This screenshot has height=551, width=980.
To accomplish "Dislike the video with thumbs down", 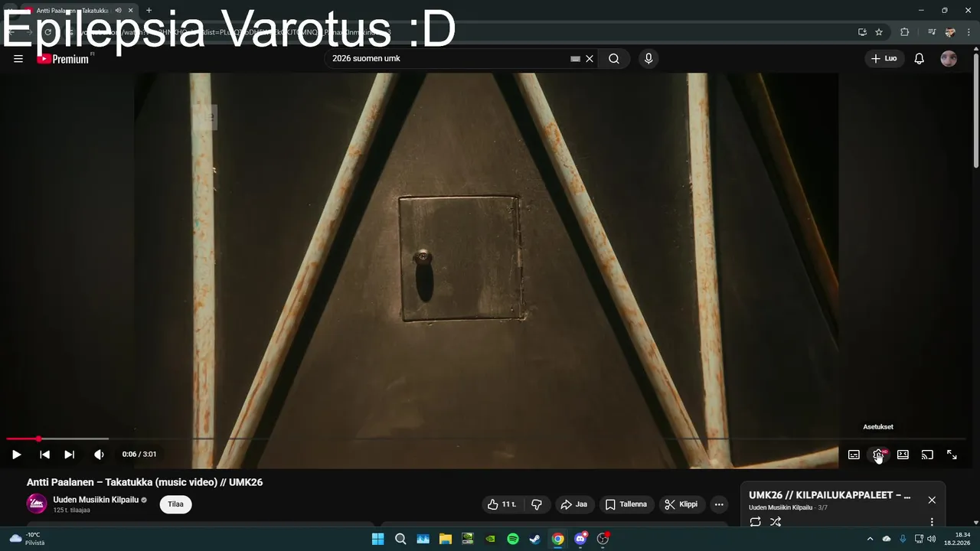I will [x=537, y=504].
